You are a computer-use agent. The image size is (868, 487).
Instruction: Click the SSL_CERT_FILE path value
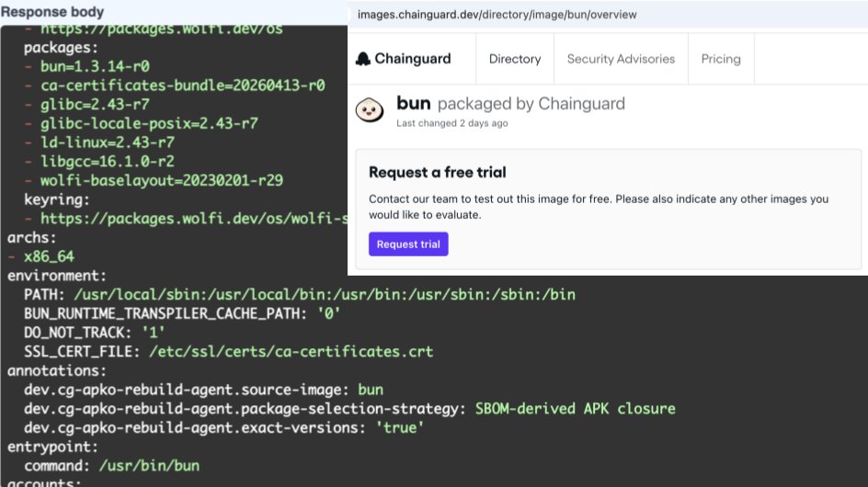click(291, 352)
